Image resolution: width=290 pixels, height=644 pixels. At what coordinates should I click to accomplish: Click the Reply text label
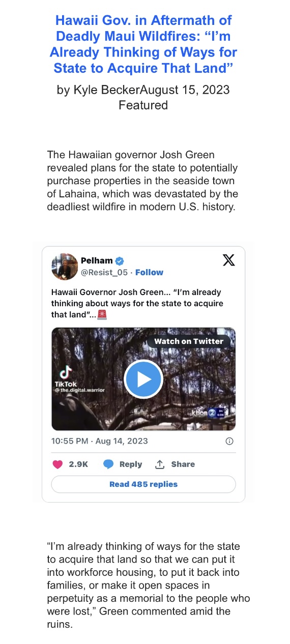point(131,464)
